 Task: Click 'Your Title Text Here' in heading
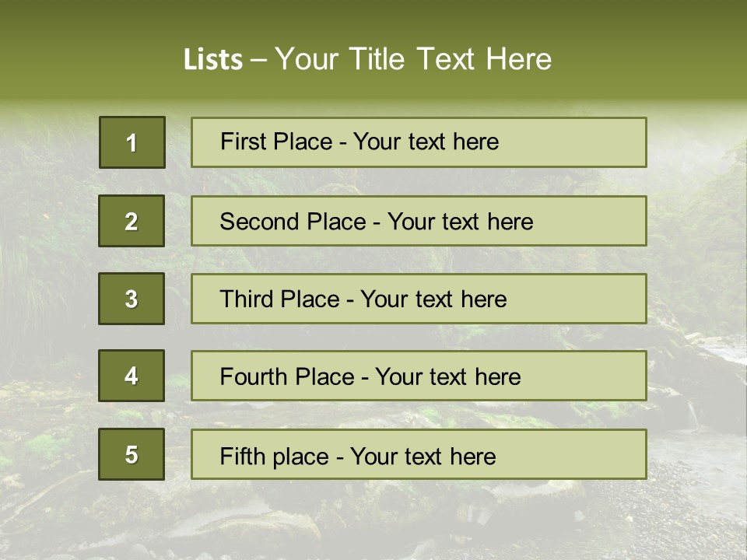[412, 59]
